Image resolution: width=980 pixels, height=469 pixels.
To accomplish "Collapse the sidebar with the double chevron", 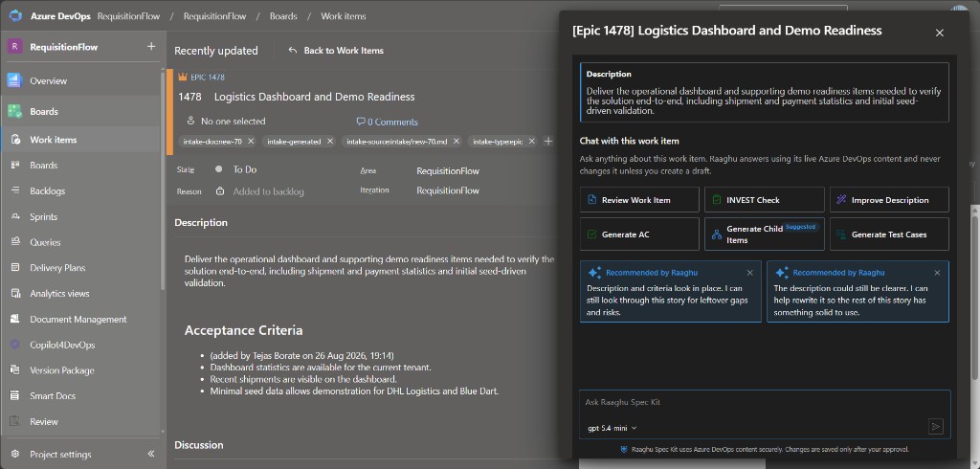I will pos(151,454).
